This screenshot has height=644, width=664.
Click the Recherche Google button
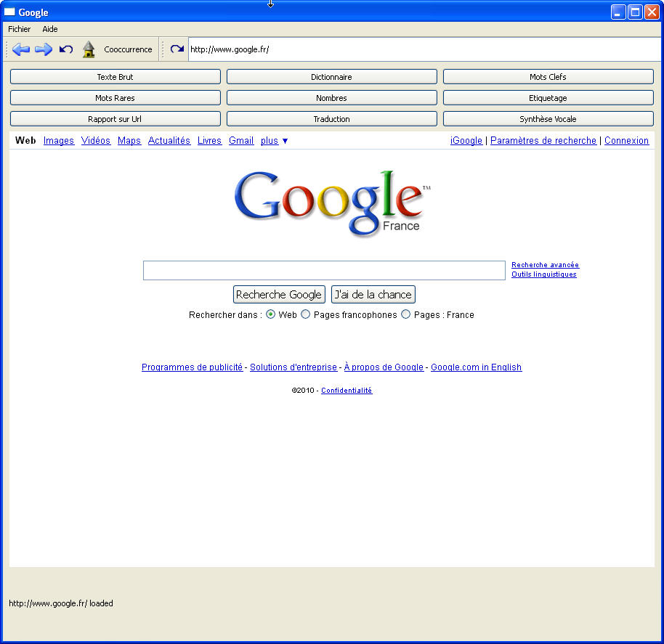tap(279, 295)
